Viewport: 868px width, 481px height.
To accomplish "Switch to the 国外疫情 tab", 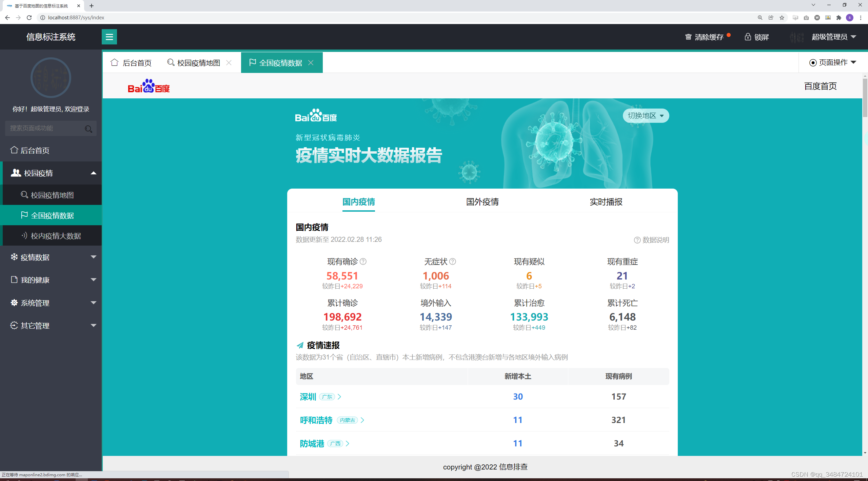I will (482, 202).
